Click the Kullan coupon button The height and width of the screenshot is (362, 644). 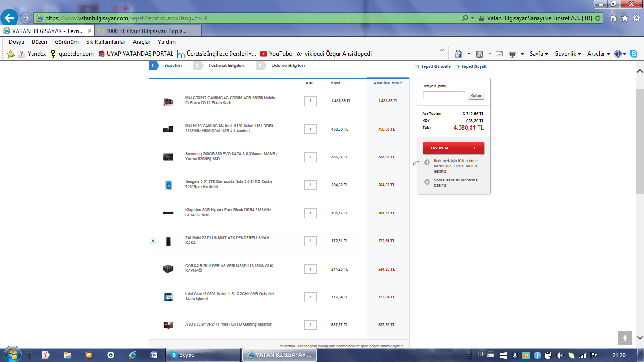[476, 96]
